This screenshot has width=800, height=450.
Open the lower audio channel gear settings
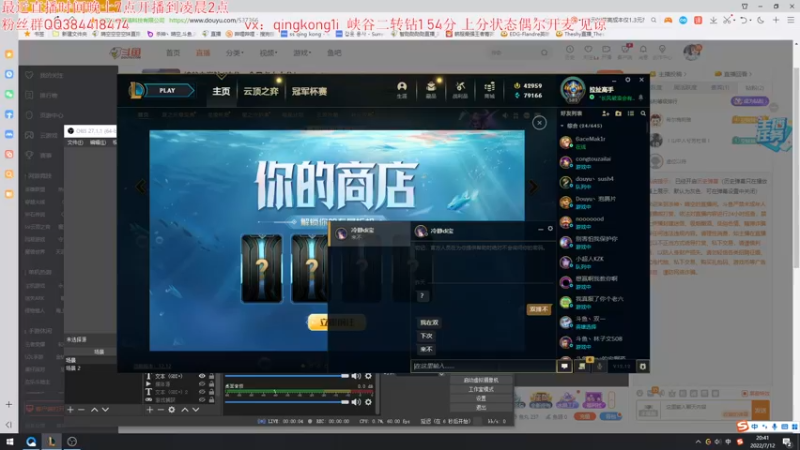pos(368,402)
